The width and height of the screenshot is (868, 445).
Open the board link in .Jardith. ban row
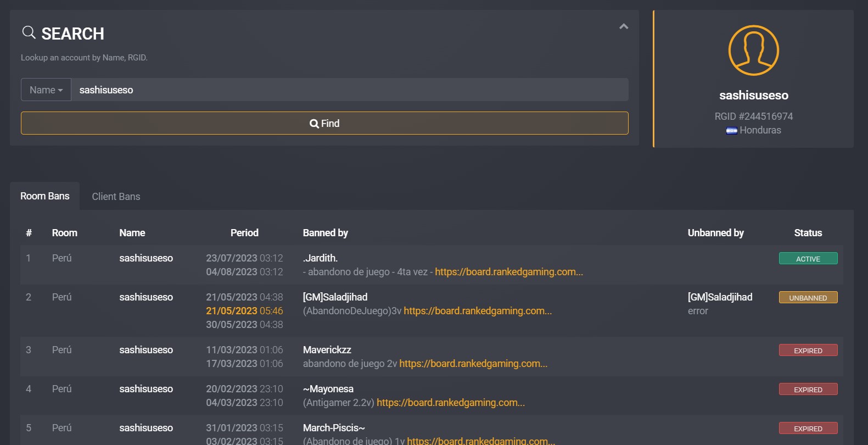tap(509, 272)
